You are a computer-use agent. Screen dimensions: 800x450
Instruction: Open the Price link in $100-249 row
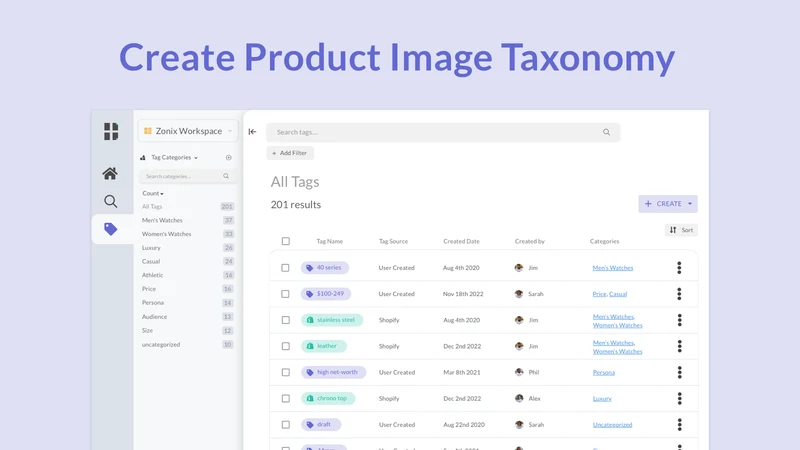click(599, 294)
